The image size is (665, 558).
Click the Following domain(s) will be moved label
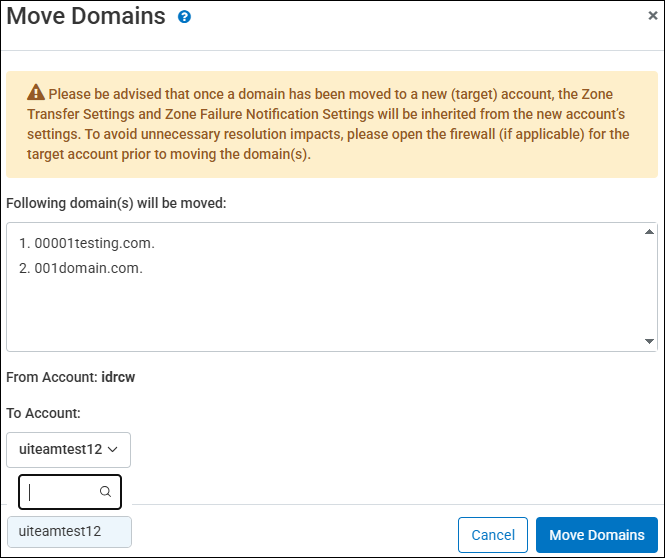(x=117, y=203)
